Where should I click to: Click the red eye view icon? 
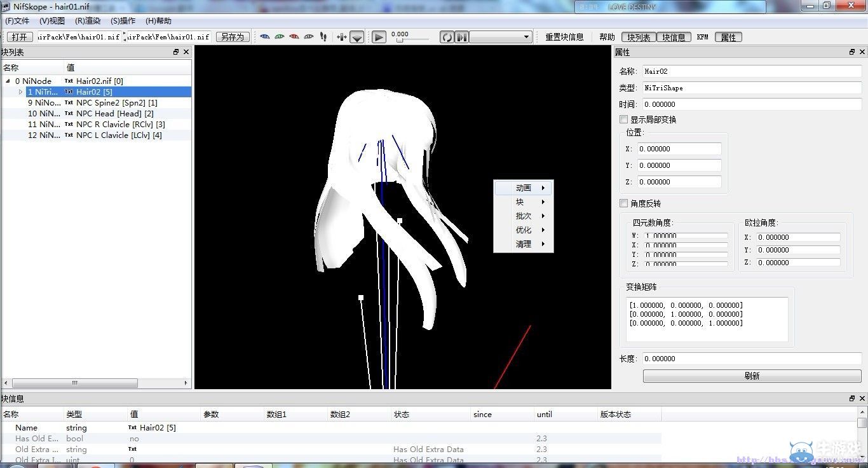tap(294, 37)
